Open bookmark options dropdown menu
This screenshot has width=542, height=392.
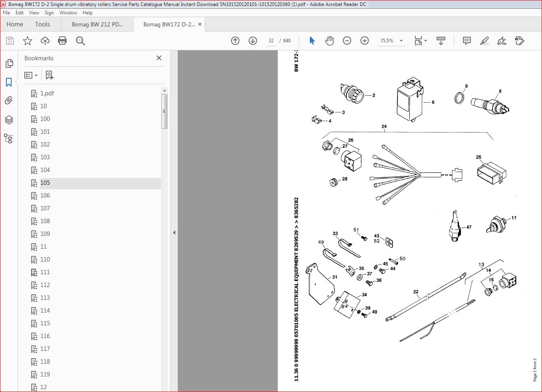(x=31, y=75)
